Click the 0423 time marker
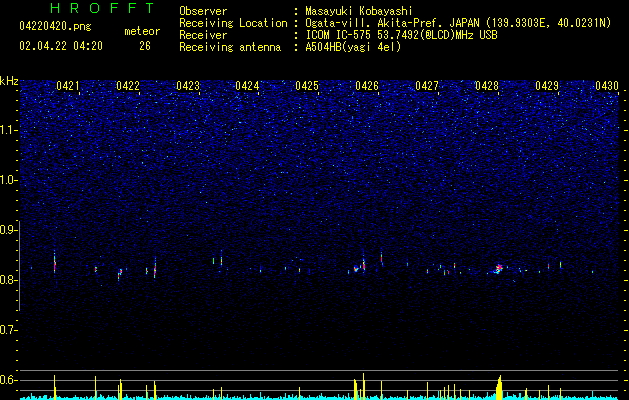Image resolution: width=629 pixels, height=400 pixels. click(188, 86)
